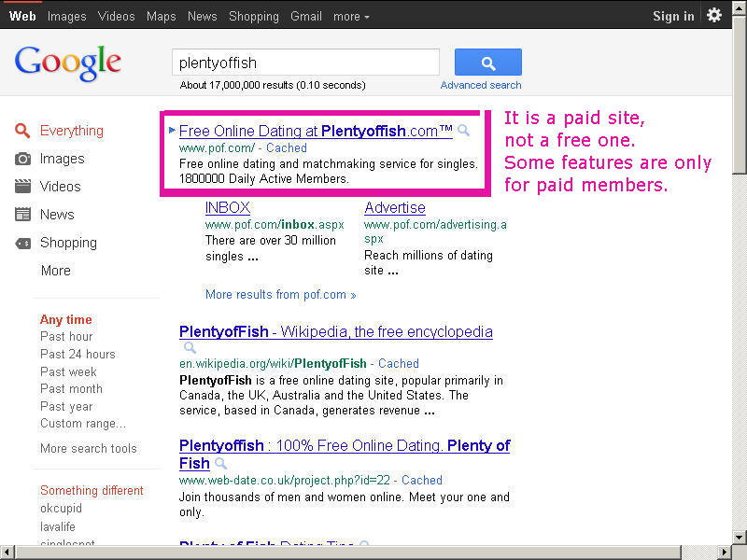Expand More search tools
Image resolution: width=747 pixels, height=560 pixels.
point(88,449)
